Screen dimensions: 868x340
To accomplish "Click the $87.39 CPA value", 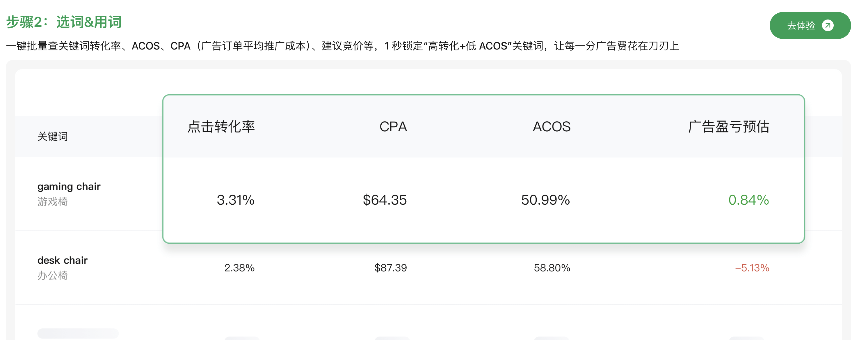I will click(391, 268).
